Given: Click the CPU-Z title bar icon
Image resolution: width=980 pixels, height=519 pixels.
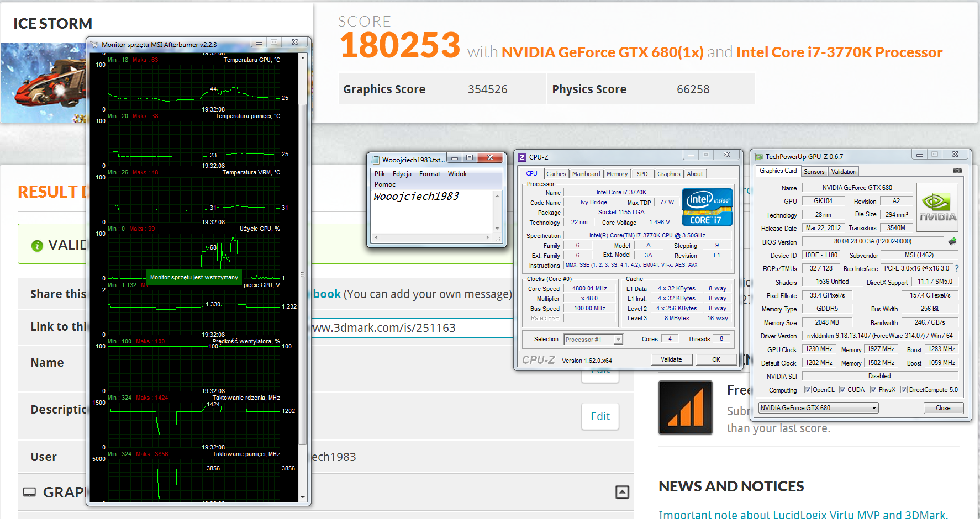Looking at the screenshot, I should tap(522, 157).
